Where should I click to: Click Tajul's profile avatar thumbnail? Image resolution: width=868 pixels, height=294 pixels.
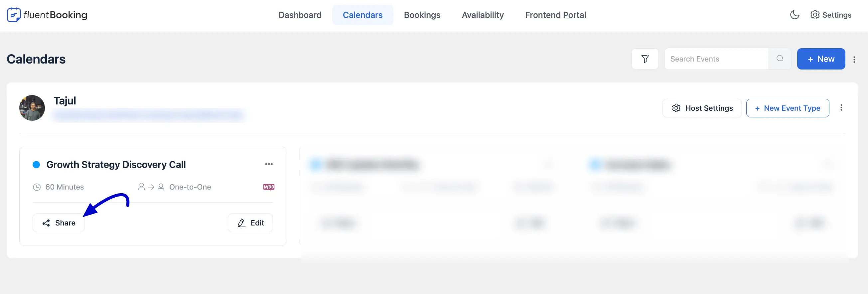(32, 108)
